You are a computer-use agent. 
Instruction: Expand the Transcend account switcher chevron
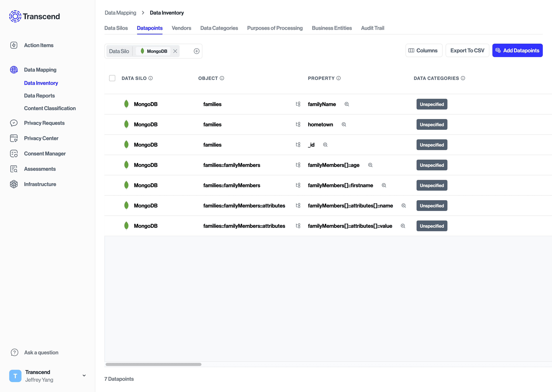point(84,376)
